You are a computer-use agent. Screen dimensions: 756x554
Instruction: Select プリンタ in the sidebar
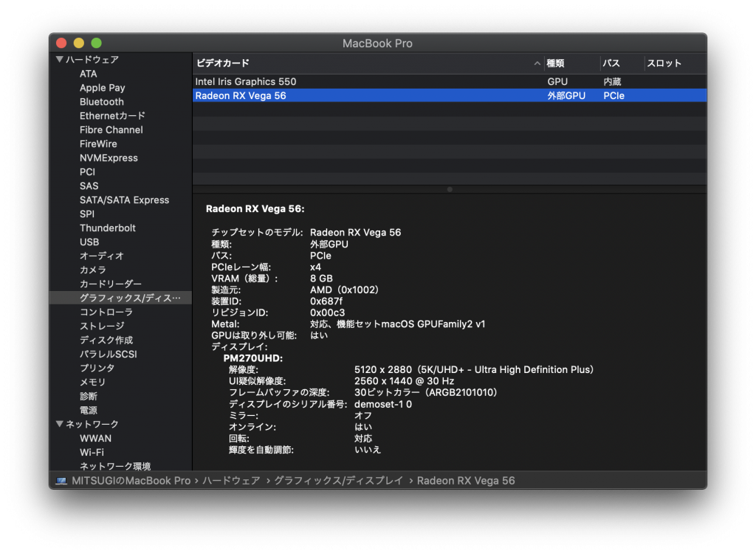[x=97, y=368]
